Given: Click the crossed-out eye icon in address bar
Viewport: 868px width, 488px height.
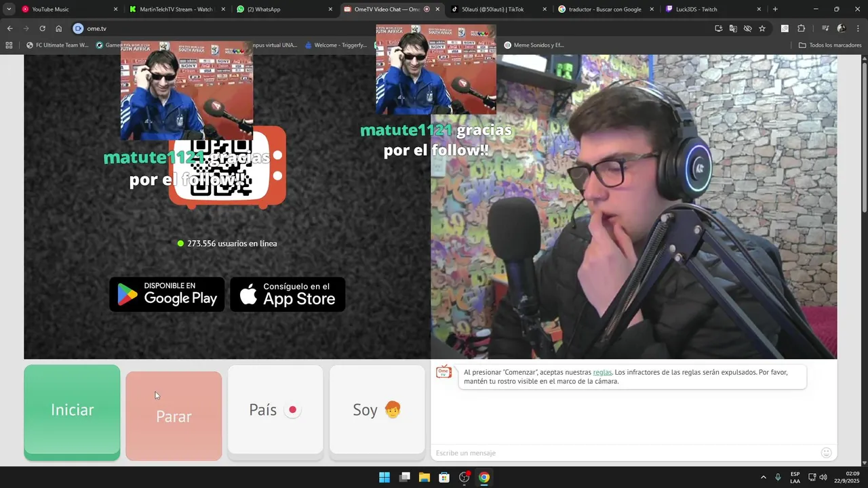Looking at the screenshot, I should click(x=747, y=28).
